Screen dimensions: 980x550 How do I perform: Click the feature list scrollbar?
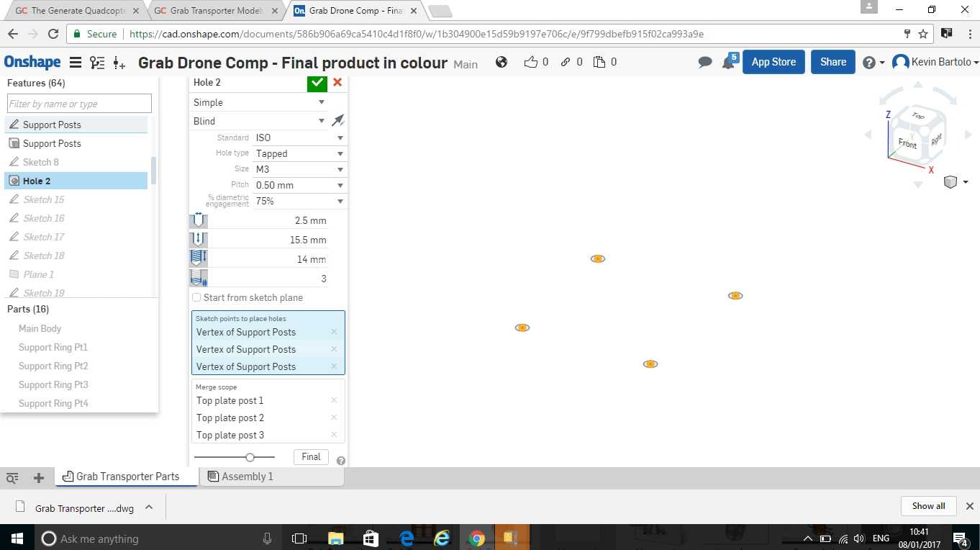tap(153, 171)
